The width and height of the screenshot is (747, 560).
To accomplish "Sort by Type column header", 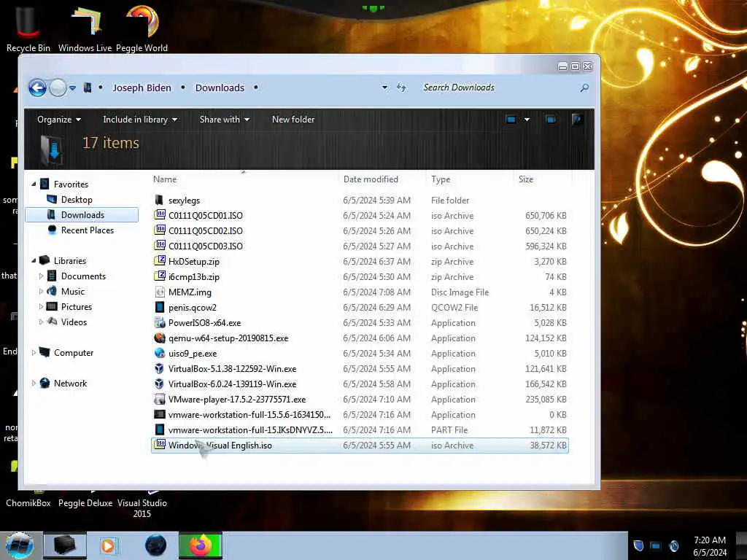I will pyautogui.click(x=441, y=179).
